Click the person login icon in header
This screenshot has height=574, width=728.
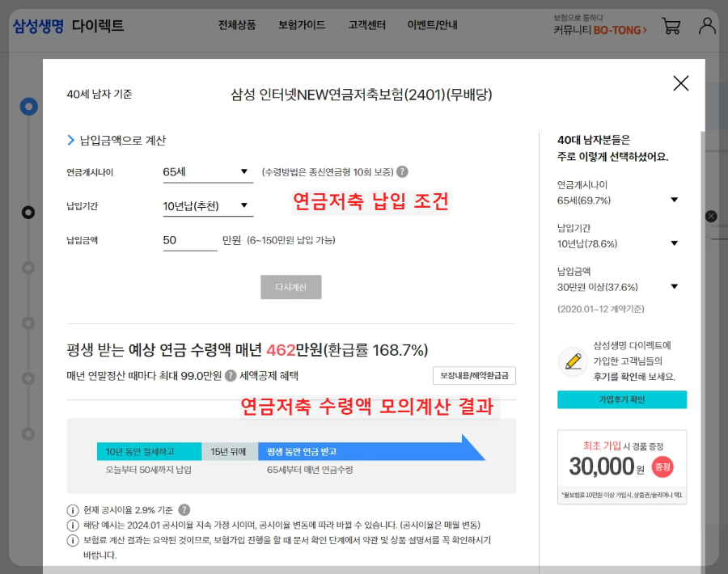(x=707, y=25)
